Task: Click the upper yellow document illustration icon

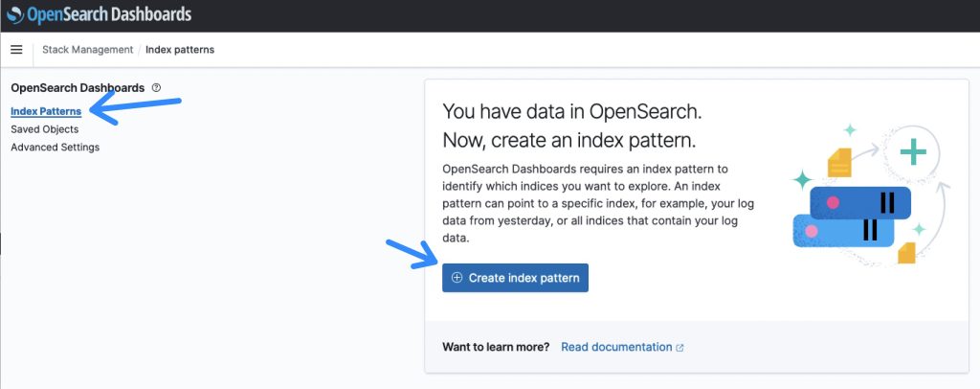Action: click(839, 163)
